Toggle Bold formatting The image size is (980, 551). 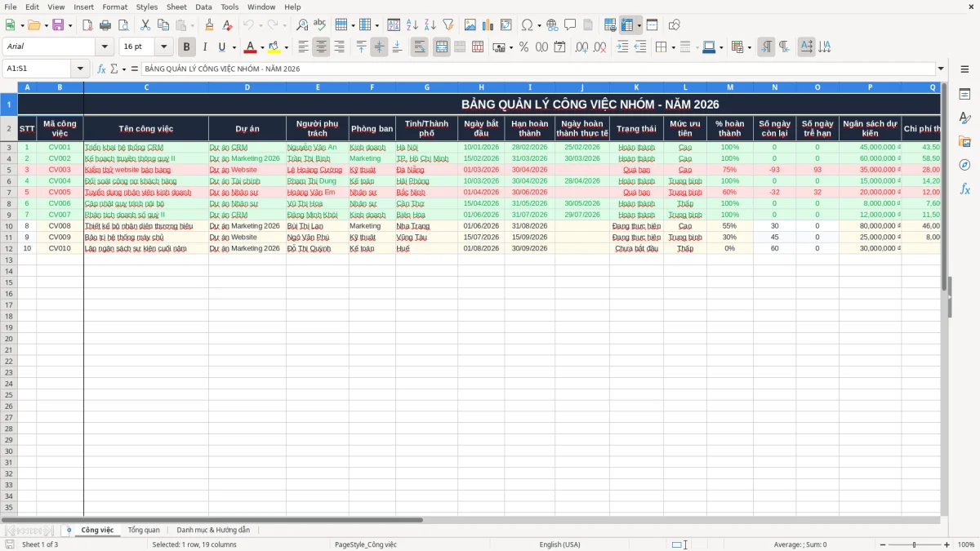(187, 47)
